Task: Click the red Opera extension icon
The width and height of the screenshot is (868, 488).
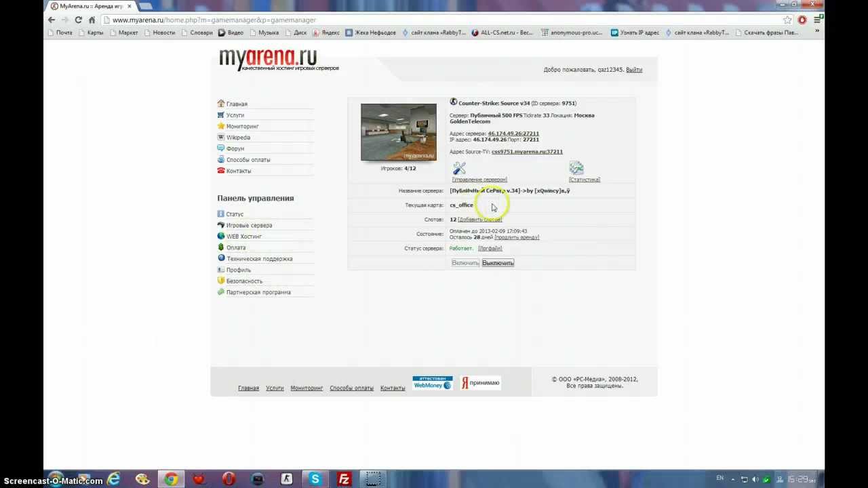Action: coord(802,20)
